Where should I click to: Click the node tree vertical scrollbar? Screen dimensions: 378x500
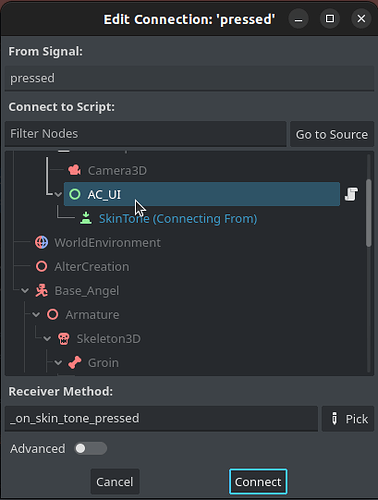pyautogui.click(x=368, y=213)
